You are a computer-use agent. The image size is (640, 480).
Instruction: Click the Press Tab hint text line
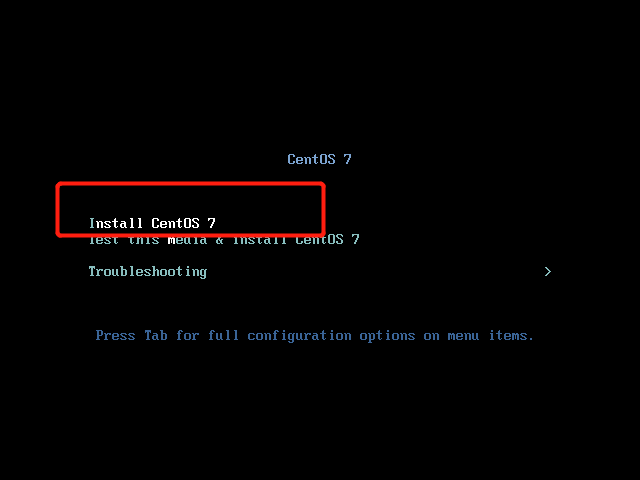[x=315, y=336]
